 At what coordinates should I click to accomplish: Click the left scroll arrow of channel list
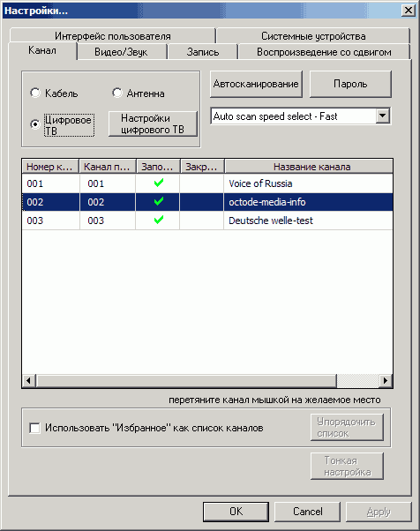[x=29, y=381]
